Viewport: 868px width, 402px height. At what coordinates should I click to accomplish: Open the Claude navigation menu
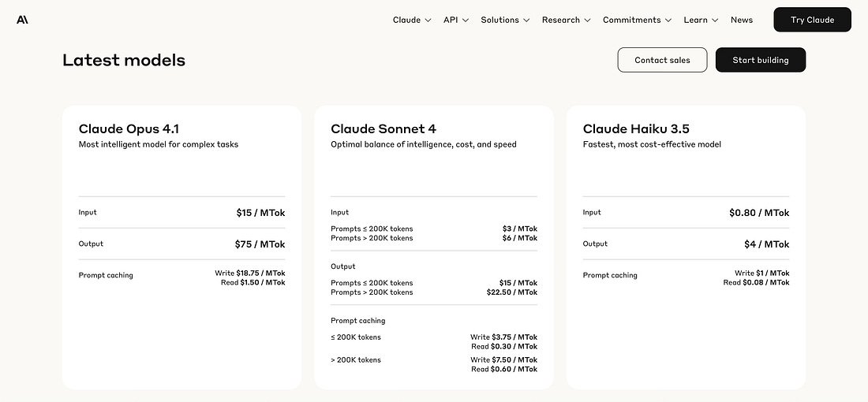click(412, 20)
